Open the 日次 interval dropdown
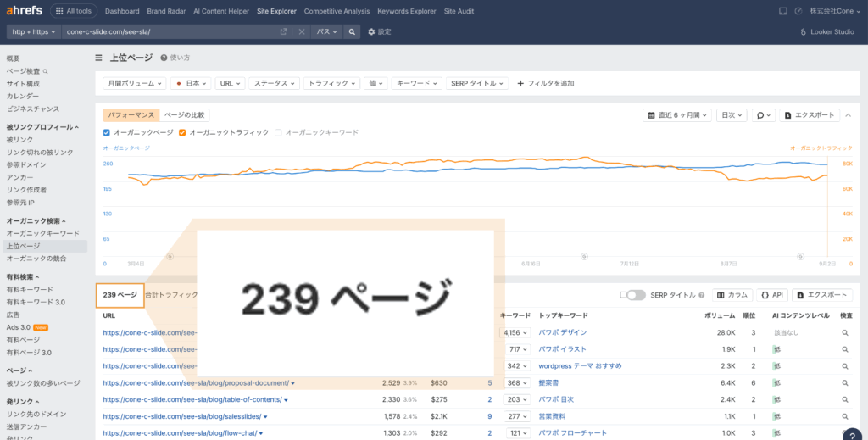The width and height of the screenshot is (868, 440). pos(732,115)
